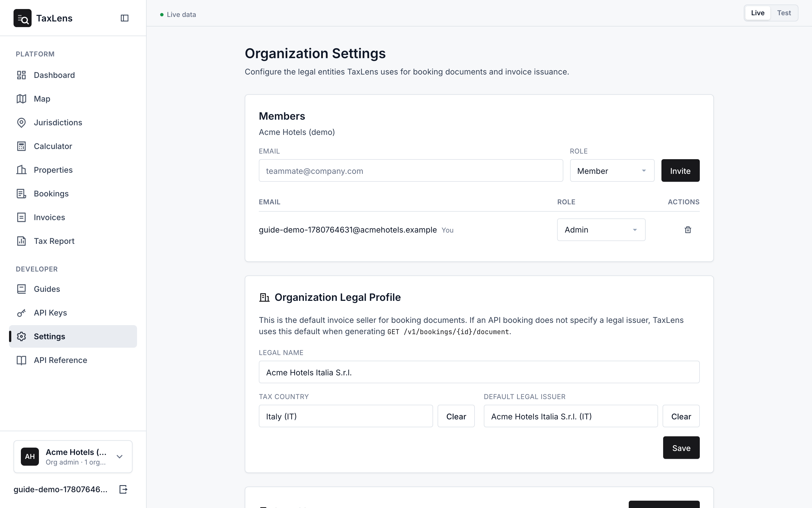The image size is (812, 508).
Task: Click the Bookings icon
Action: tap(21, 194)
